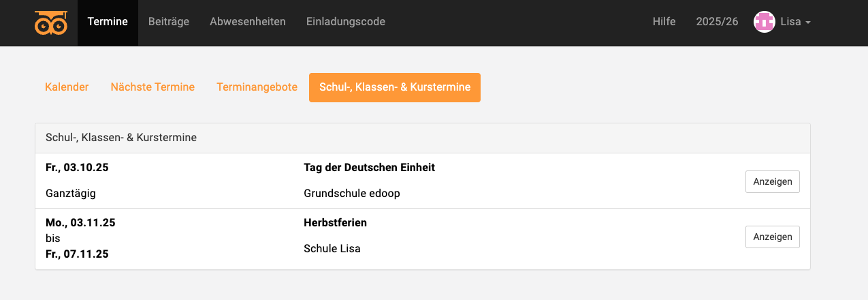Open the Terminangebote tab
This screenshot has height=300, width=868.
tap(257, 87)
